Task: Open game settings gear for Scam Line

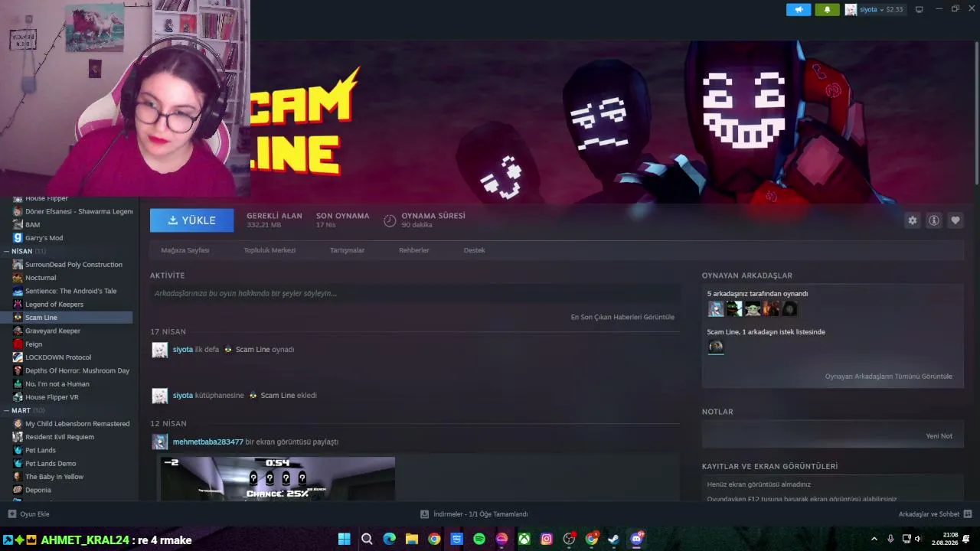Action: coord(912,220)
